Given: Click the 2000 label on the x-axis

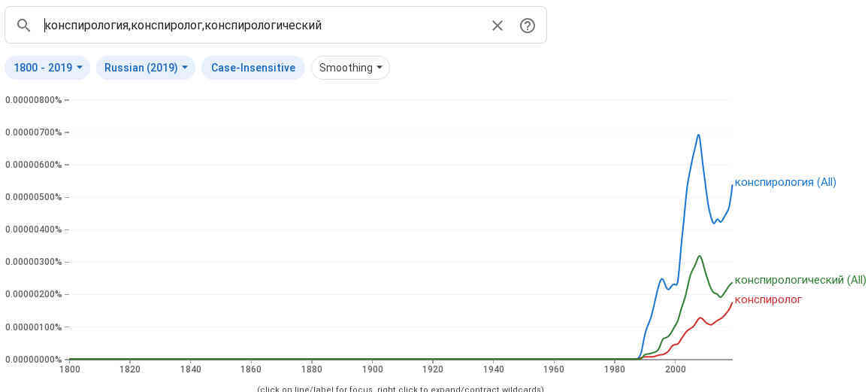Looking at the screenshot, I should coord(675,369).
